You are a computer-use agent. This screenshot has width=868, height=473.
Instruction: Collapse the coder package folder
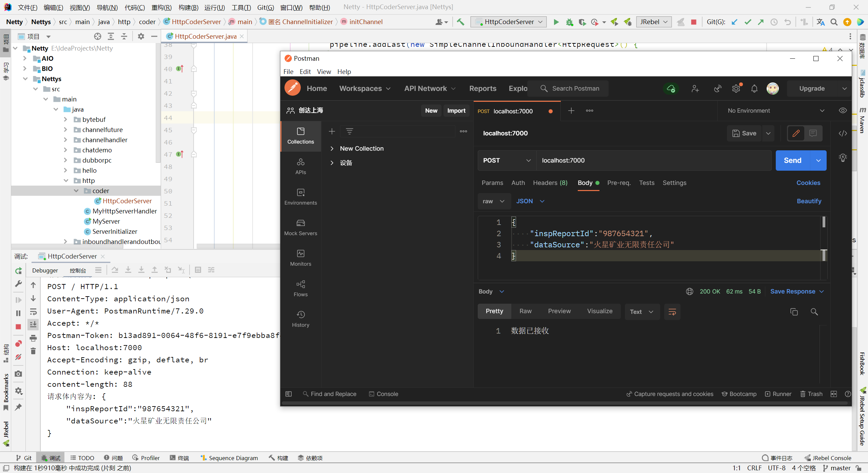(76, 191)
